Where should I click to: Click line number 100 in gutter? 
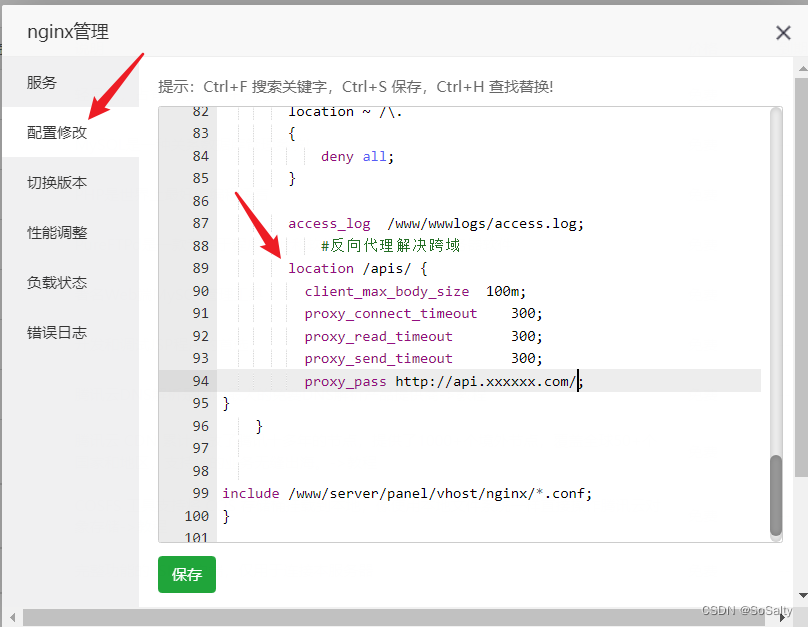pos(197,516)
